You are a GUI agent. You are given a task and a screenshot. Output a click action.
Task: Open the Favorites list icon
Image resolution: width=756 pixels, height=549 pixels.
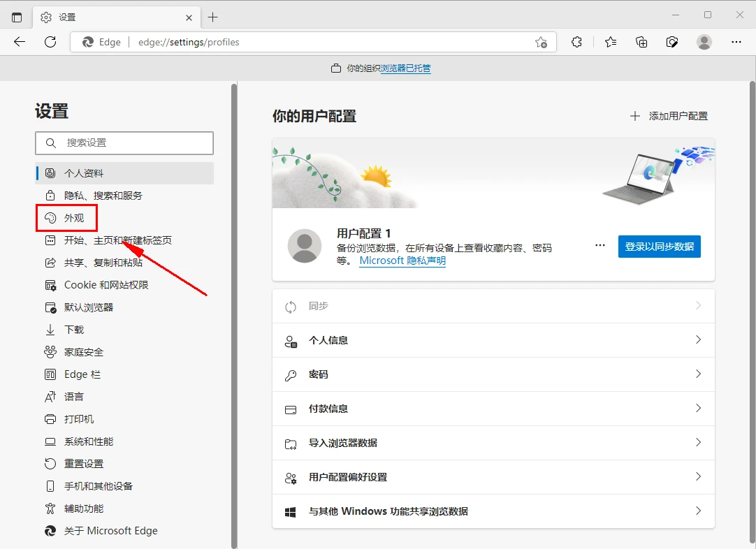[611, 43]
